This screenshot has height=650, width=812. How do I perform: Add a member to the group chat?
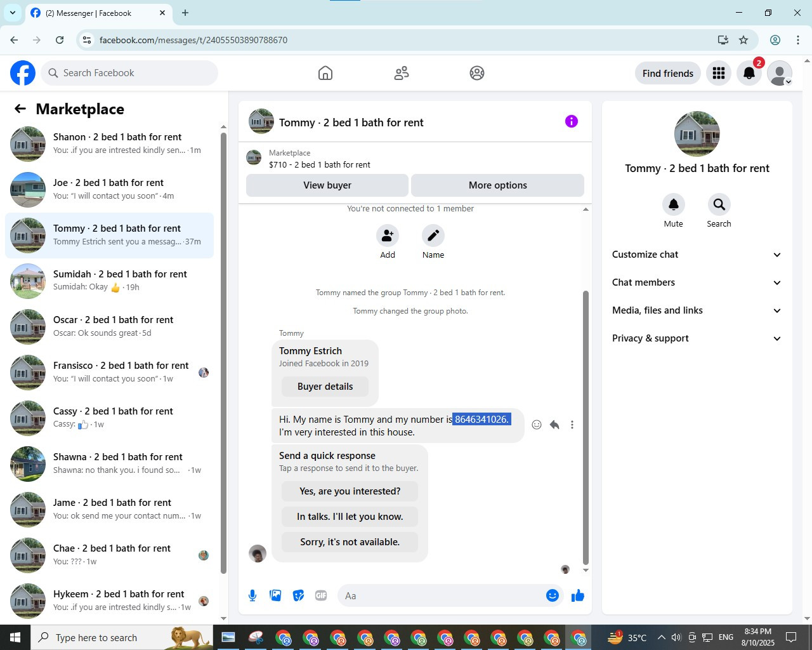387,235
